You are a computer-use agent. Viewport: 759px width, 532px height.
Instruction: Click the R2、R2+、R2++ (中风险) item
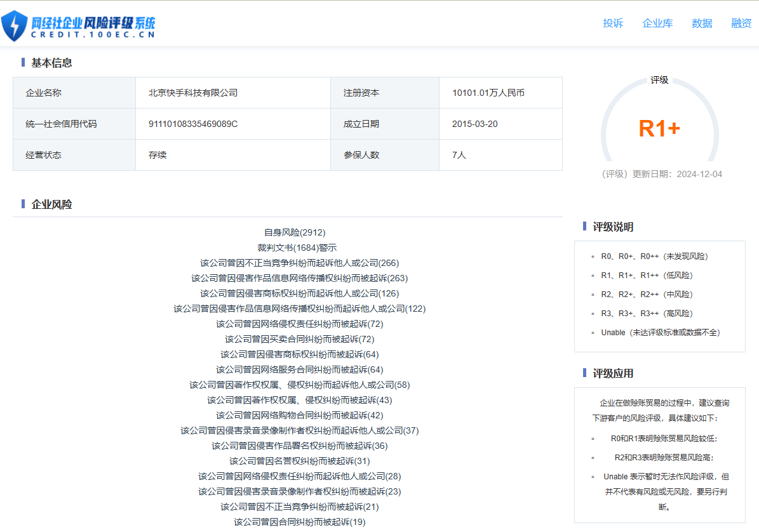click(x=647, y=295)
